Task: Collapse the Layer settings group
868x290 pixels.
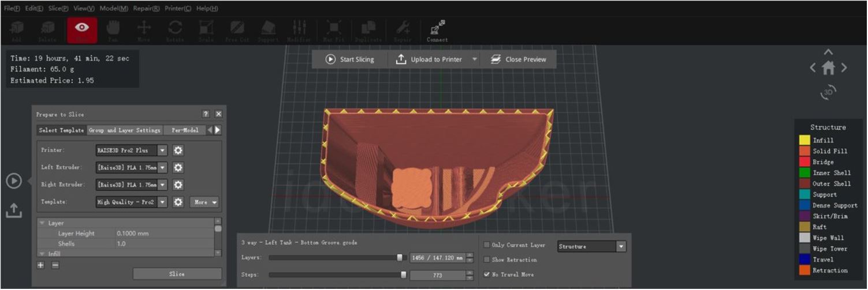Action: 42,223
